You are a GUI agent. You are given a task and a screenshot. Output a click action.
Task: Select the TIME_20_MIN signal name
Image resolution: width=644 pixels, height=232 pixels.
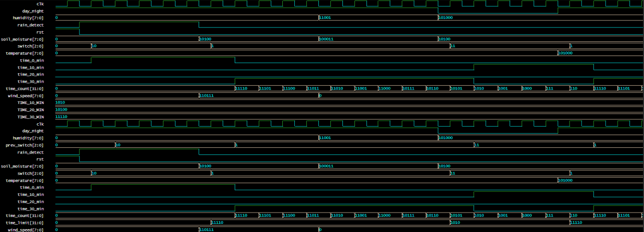tap(31, 110)
